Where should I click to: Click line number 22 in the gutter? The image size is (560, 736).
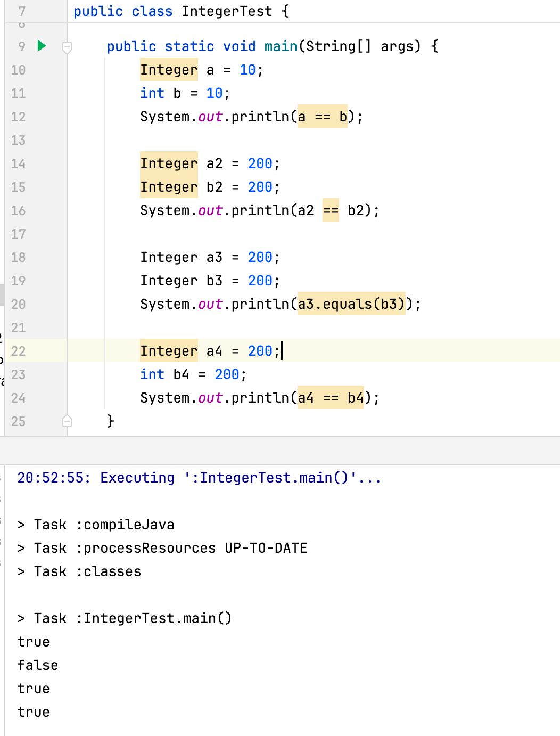click(18, 351)
